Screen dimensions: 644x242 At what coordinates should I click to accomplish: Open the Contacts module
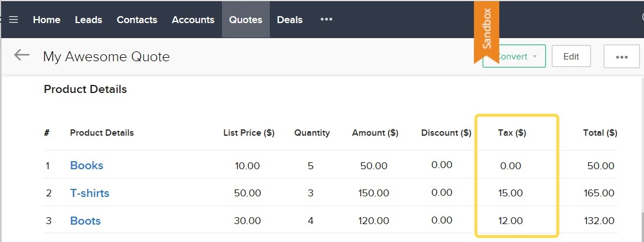(x=137, y=20)
